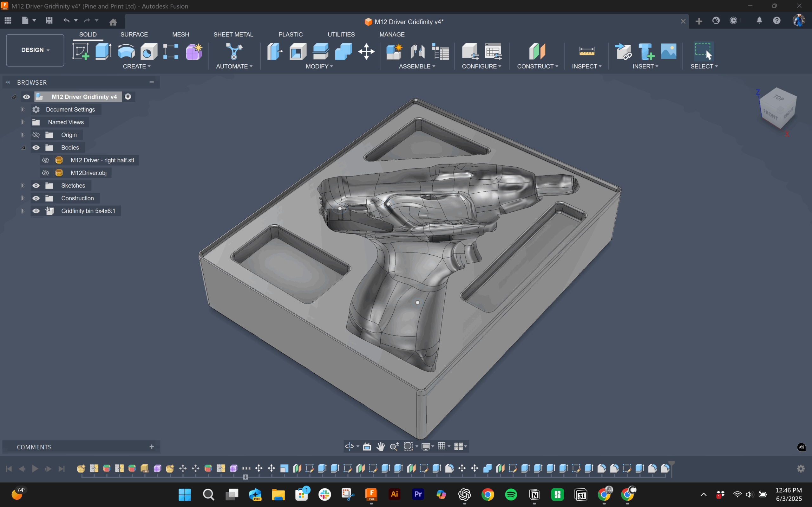Add a comment with the plus button
Image resolution: width=812 pixels, height=507 pixels.
point(152,447)
